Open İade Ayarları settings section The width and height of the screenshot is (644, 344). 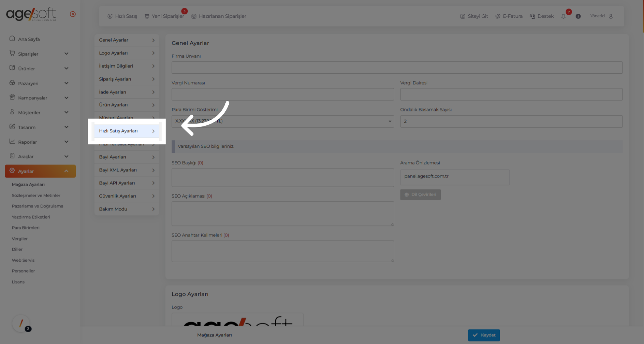tap(127, 92)
